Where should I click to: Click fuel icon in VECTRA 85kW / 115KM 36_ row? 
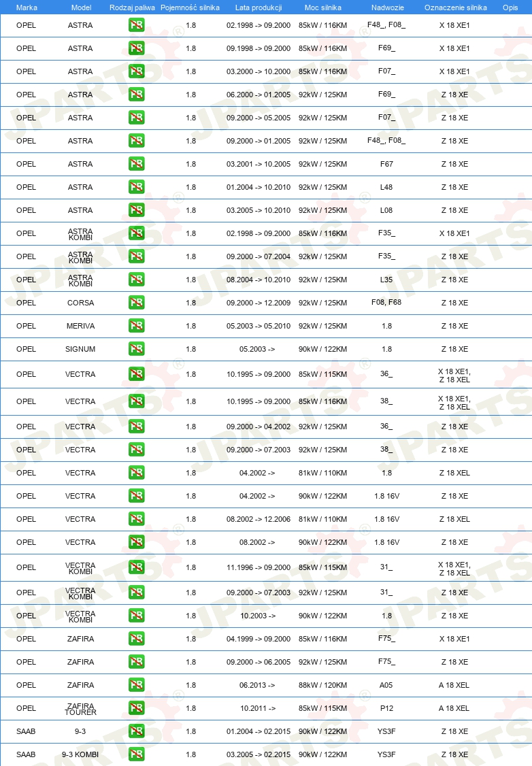point(136,374)
